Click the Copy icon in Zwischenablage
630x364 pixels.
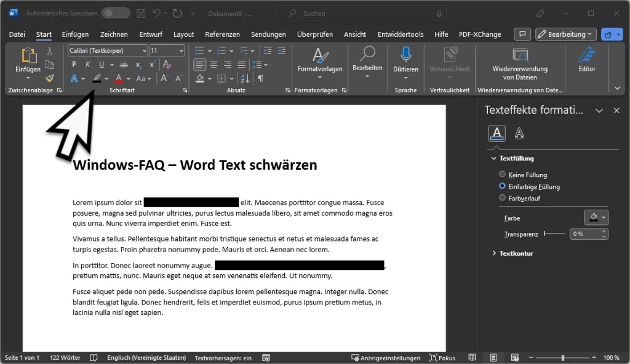(49, 65)
